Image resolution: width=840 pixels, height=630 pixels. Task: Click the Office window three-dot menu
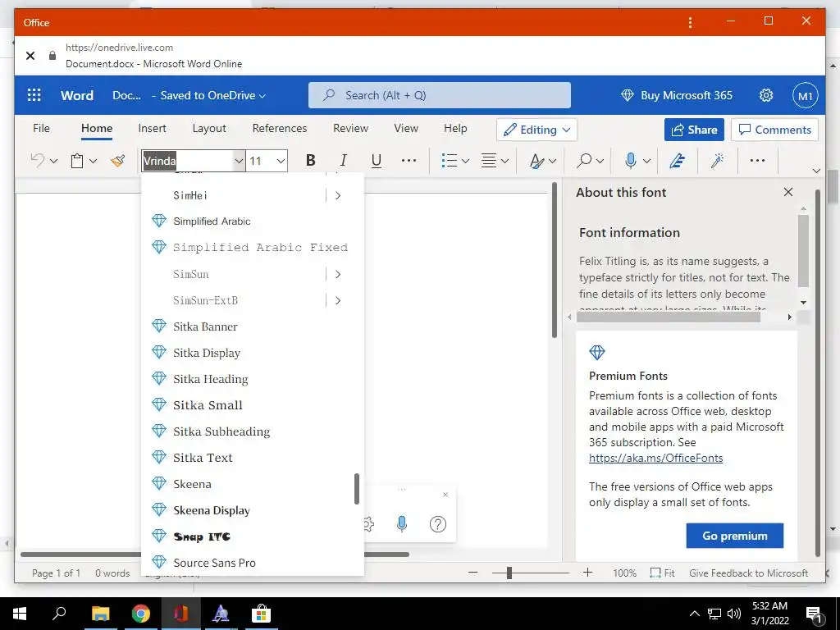(x=690, y=22)
